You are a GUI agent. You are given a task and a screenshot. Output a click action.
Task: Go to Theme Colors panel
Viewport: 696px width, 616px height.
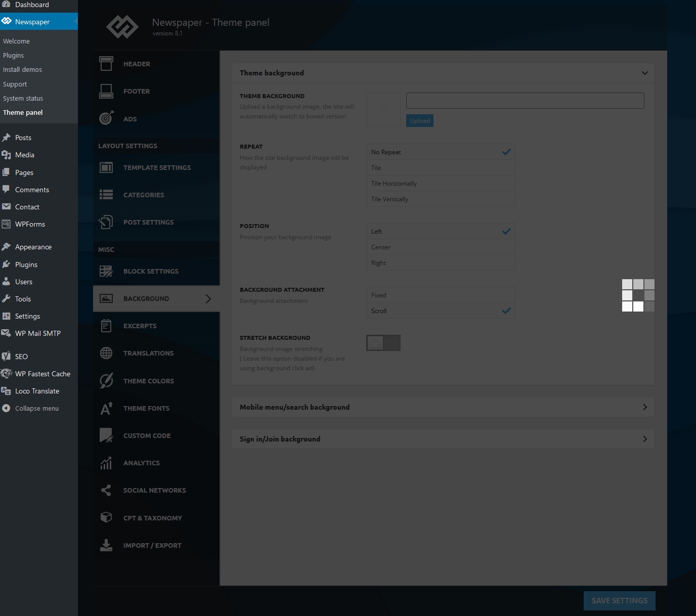click(x=156, y=381)
